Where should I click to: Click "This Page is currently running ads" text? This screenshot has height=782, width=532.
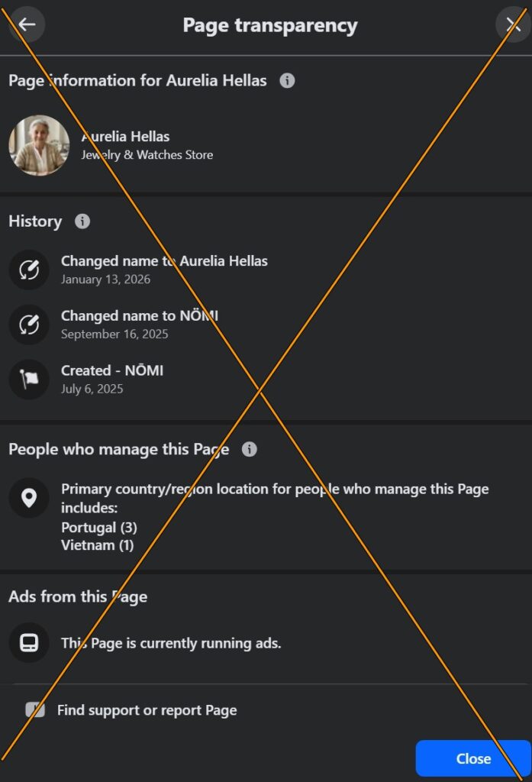click(171, 643)
